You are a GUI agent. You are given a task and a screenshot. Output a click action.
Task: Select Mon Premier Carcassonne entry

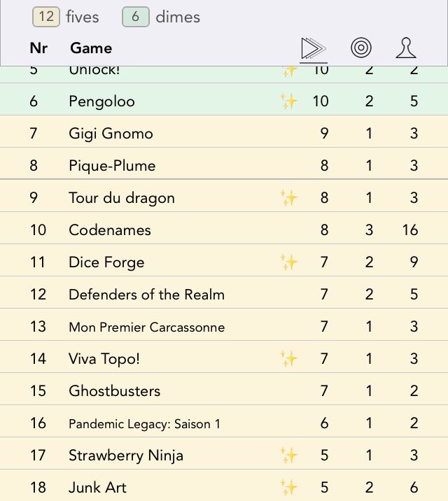pos(146,327)
